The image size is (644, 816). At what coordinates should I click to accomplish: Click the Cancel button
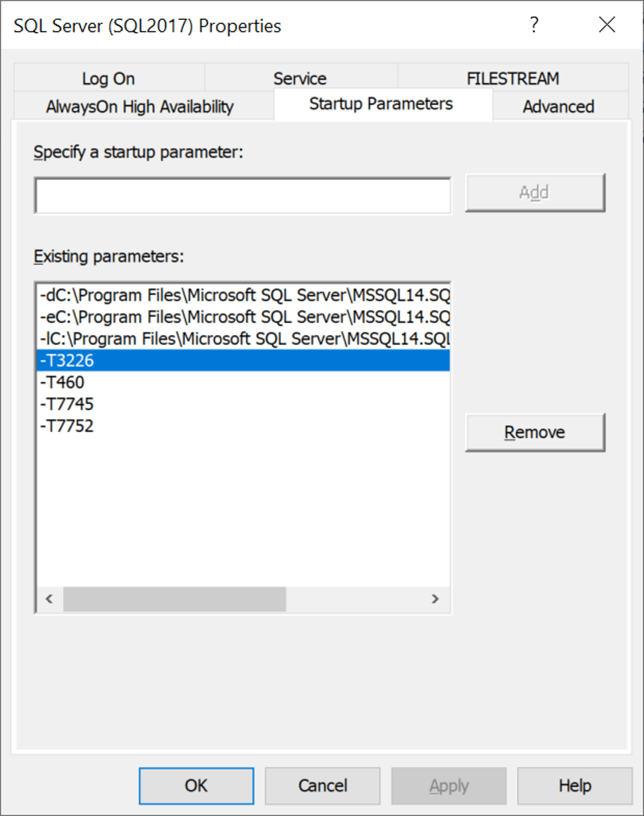pos(322,786)
